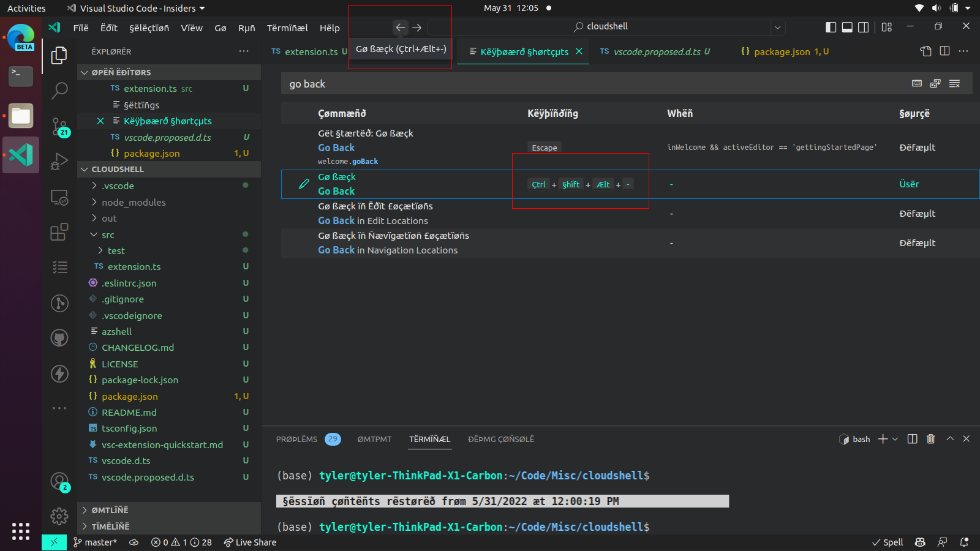Image resolution: width=980 pixels, height=551 pixels.
Task: Click the master branch status item
Action: (x=95, y=542)
